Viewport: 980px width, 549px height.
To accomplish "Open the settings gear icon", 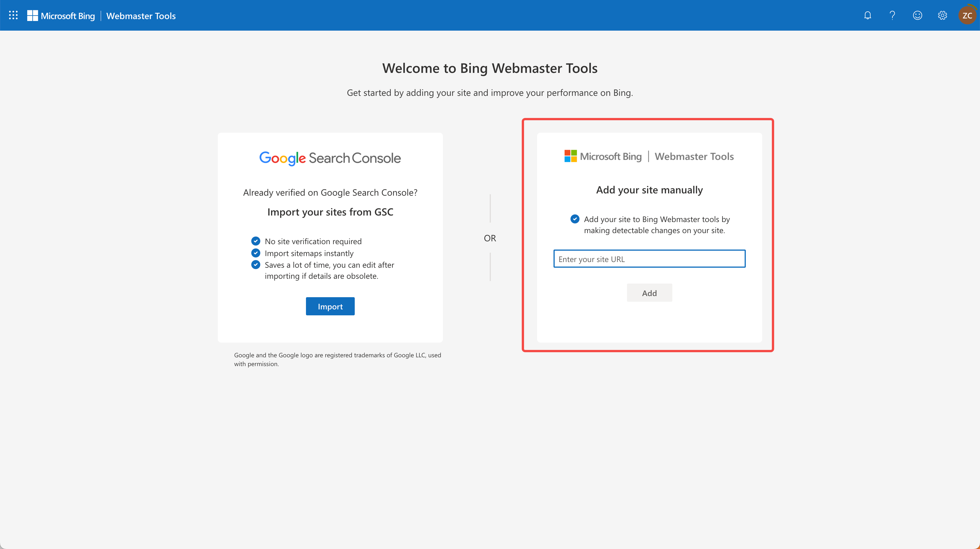I will click(942, 15).
